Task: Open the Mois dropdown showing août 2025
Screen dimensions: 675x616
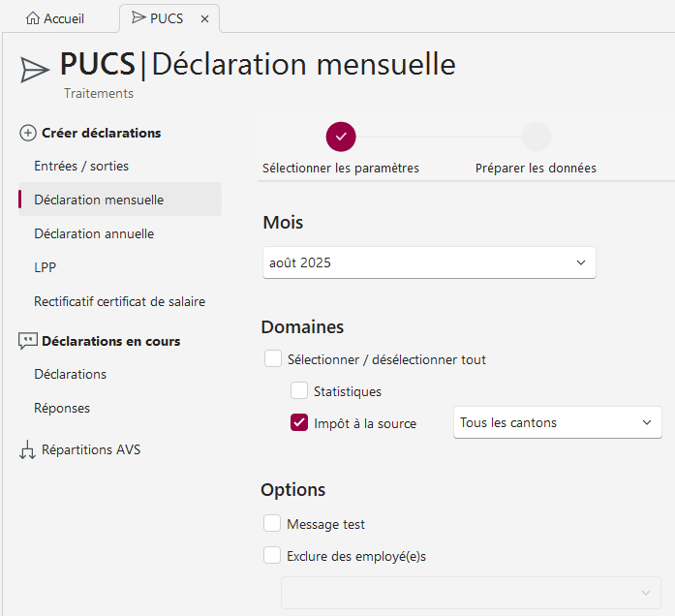Action: click(x=429, y=262)
